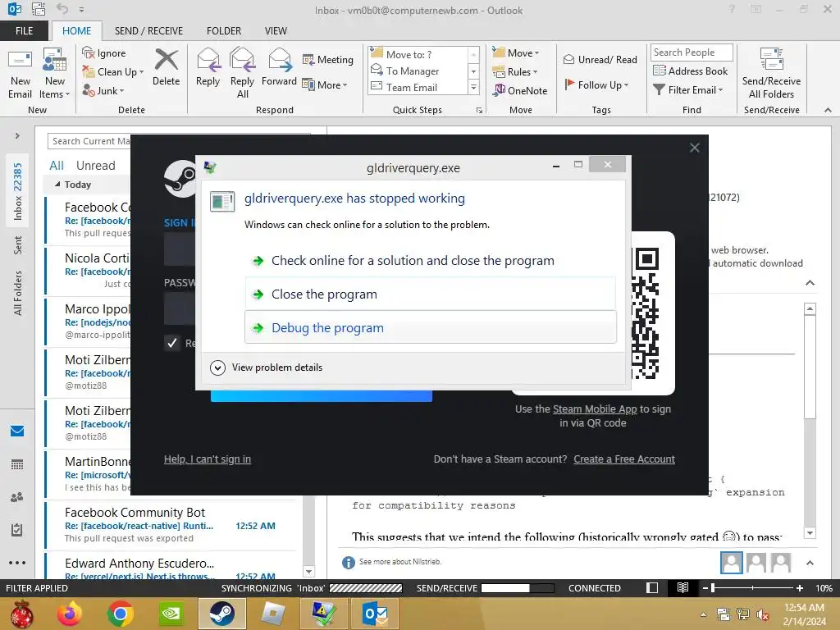Screen dimensions: 840x630
Task: Toggle Steam Remember me checkbox
Action: tap(172, 343)
